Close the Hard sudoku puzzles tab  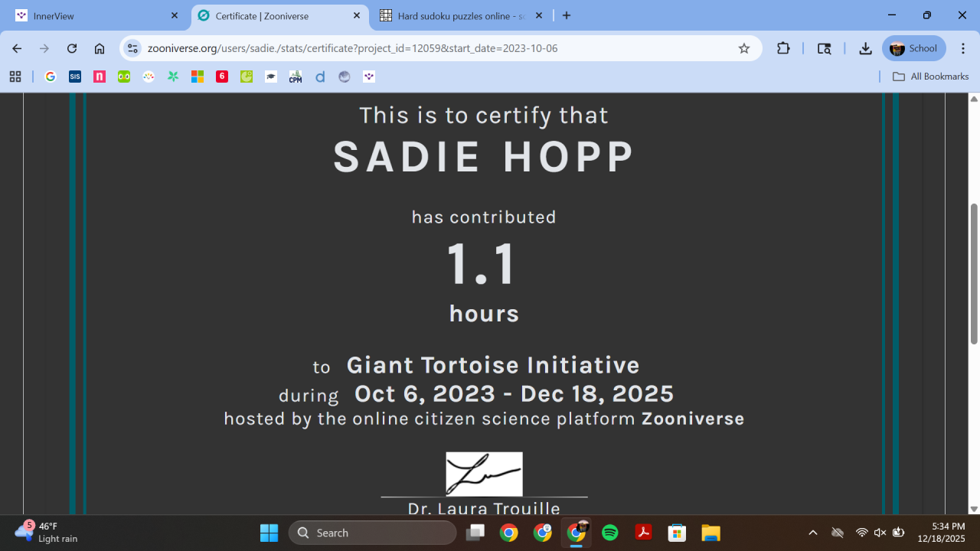coord(539,15)
